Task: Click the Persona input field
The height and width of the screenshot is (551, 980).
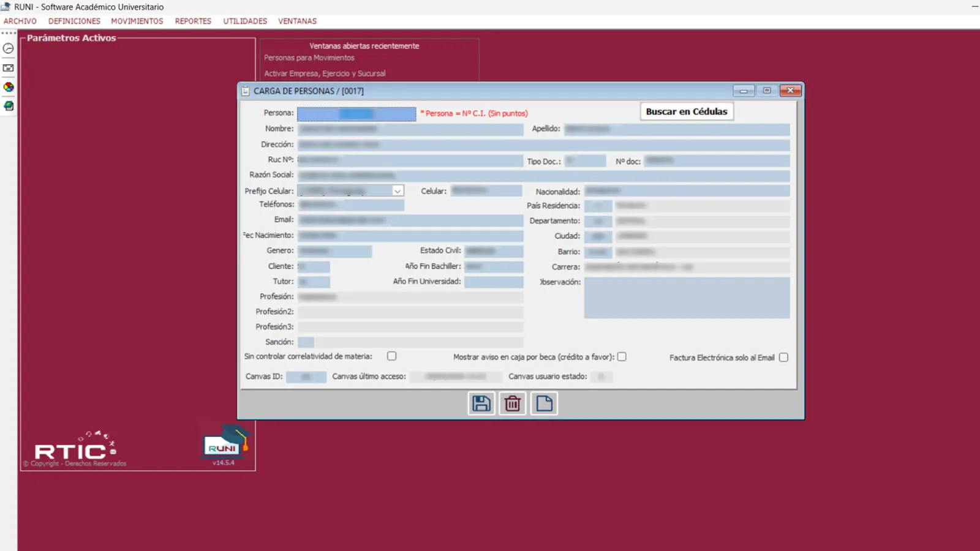Action: 356,114
